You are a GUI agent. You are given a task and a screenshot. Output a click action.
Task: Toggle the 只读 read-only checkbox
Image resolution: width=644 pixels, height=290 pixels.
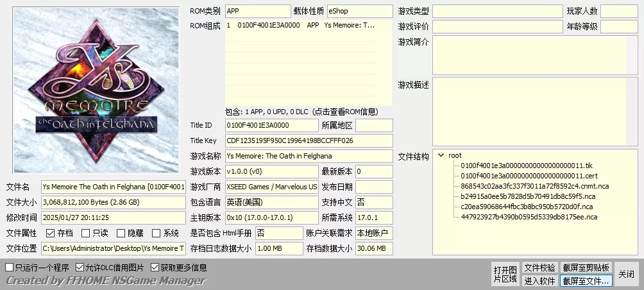coord(86,234)
